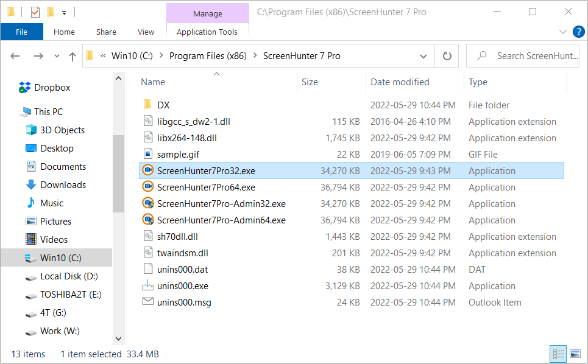Navigate to Program Files (x86) breadcrumb
Screen dimensions: 588x364
coord(208,56)
